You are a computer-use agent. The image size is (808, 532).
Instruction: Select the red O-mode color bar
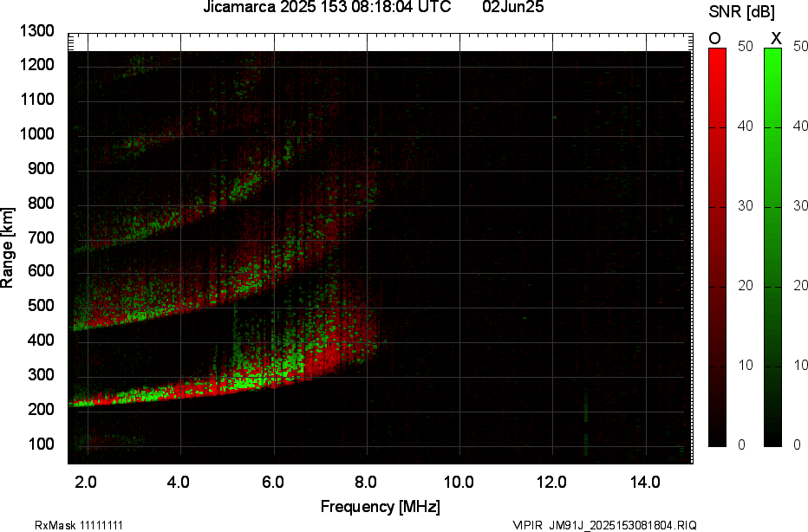tap(717, 247)
